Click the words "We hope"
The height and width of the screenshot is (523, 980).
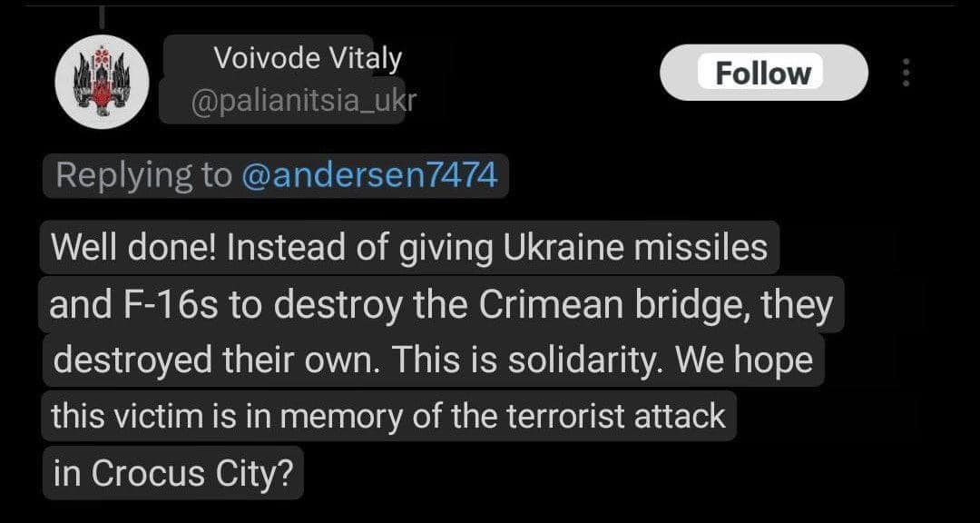coord(744,360)
